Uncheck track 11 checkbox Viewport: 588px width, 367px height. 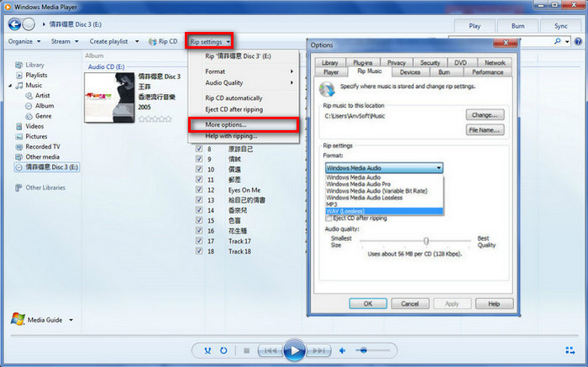(x=199, y=180)
